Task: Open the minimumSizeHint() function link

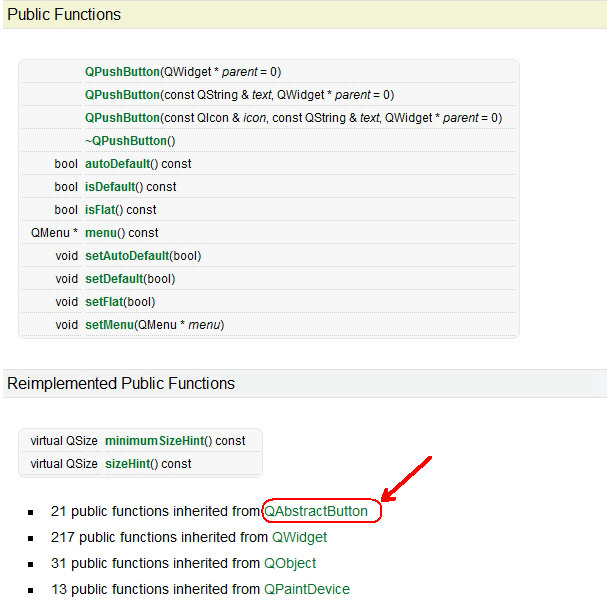Action: pos(155,441)
